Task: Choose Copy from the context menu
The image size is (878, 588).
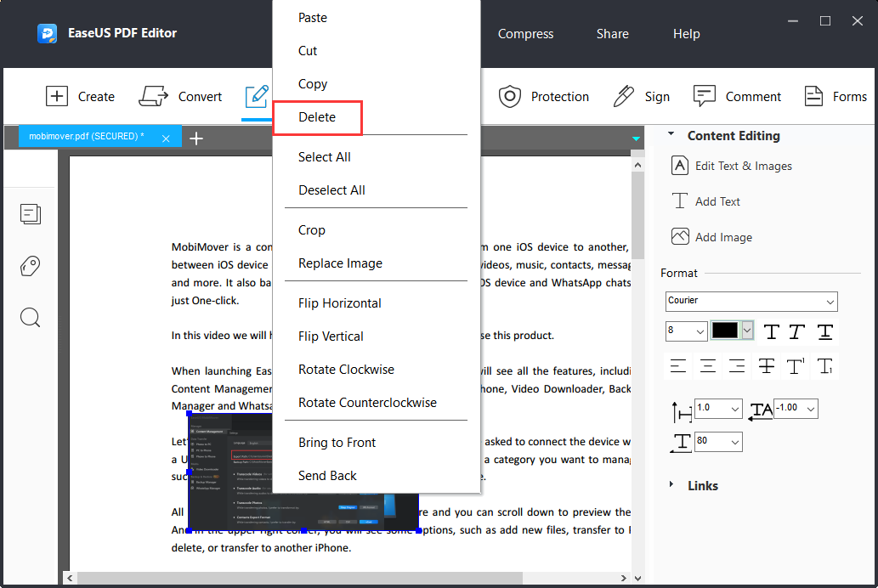Action: tap(377, 83)
